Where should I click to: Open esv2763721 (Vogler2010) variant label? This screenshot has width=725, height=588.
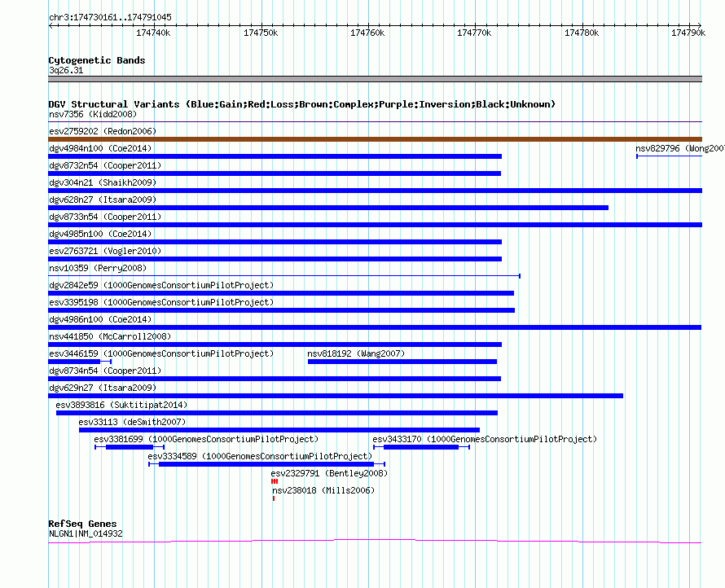pyautogui.click(x=105, y=251)
